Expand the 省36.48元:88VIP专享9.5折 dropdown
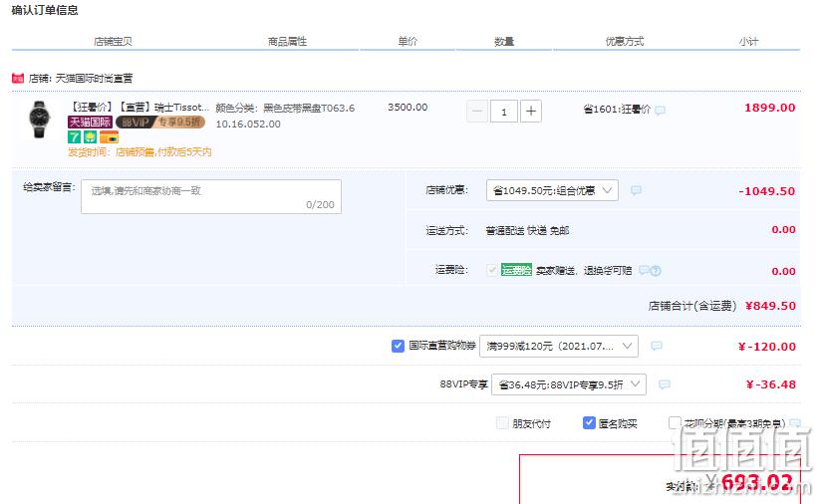This screenshot has width=821, height=504. point(569,384)
